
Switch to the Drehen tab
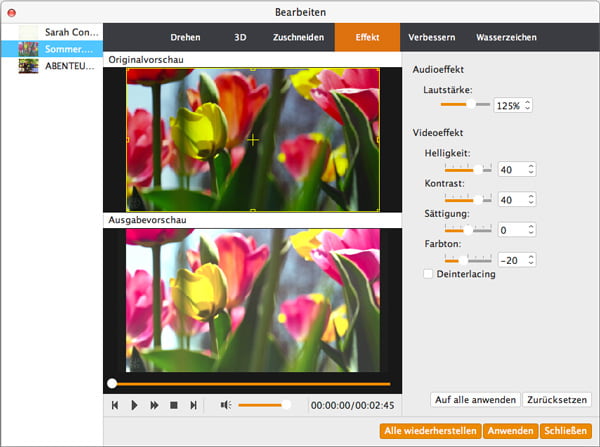click(185, 37)
